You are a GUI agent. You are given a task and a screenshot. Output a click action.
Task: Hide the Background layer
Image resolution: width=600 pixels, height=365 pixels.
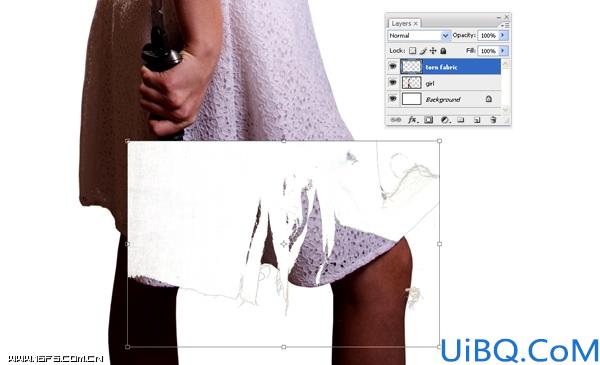[x=393, y=99]
